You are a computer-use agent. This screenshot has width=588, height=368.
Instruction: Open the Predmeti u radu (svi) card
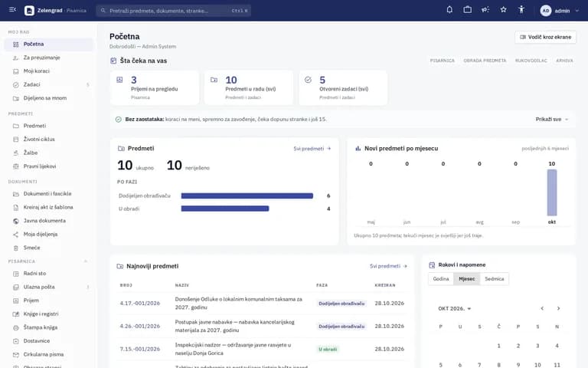(249, 88)
